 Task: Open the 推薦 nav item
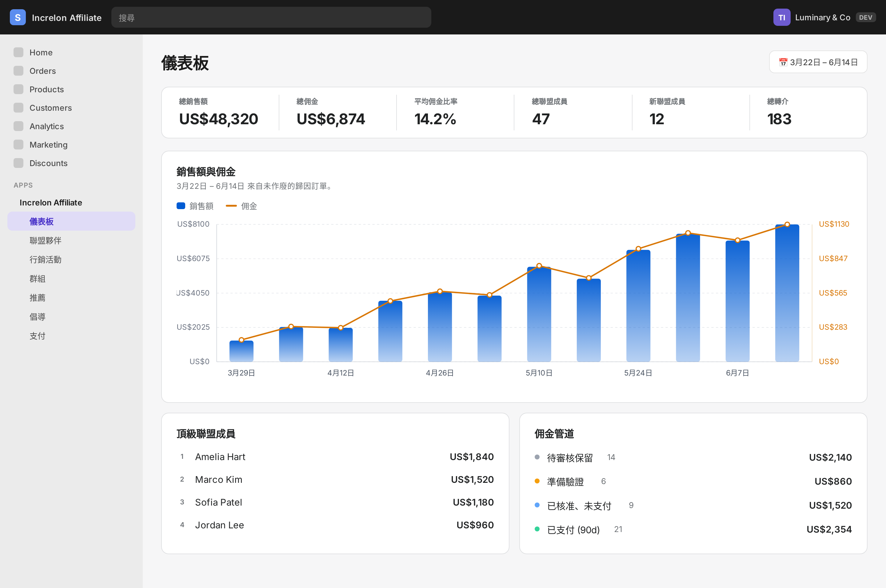click(x=71, y=298)
